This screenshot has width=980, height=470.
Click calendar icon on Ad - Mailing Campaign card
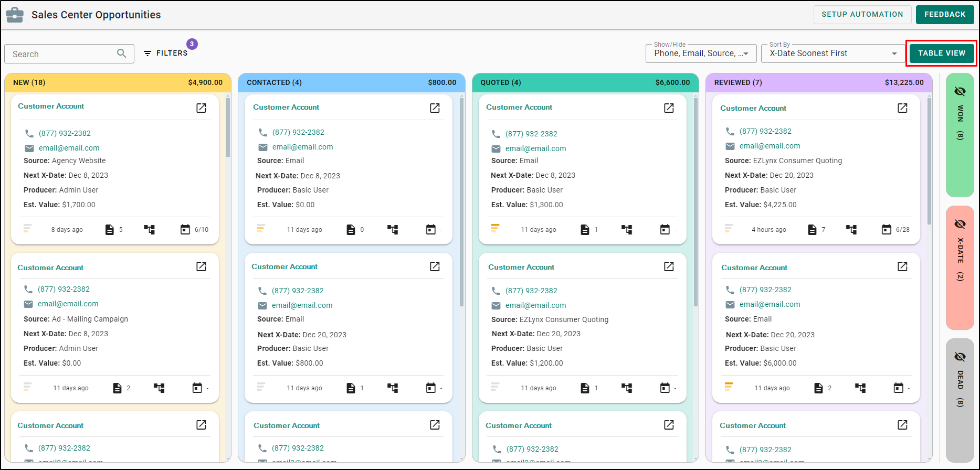pyautogui.click(x=197, y=388)
